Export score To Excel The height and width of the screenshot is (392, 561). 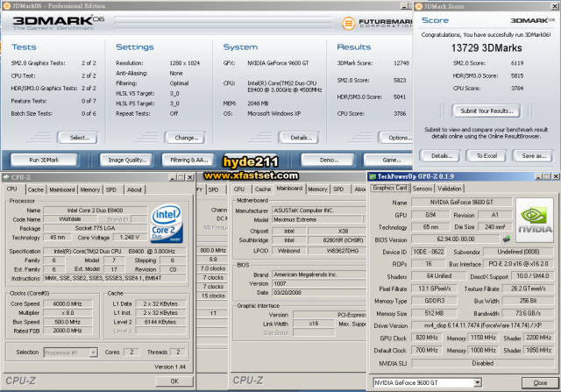486,156
